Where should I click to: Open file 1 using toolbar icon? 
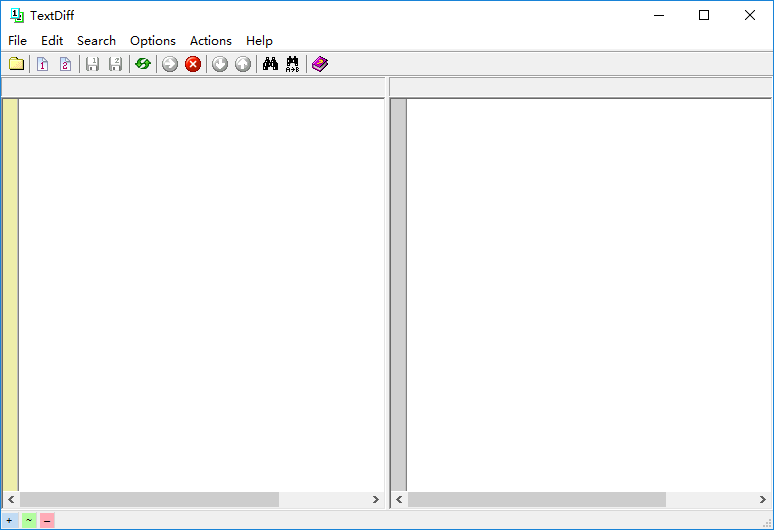point(42,64)
